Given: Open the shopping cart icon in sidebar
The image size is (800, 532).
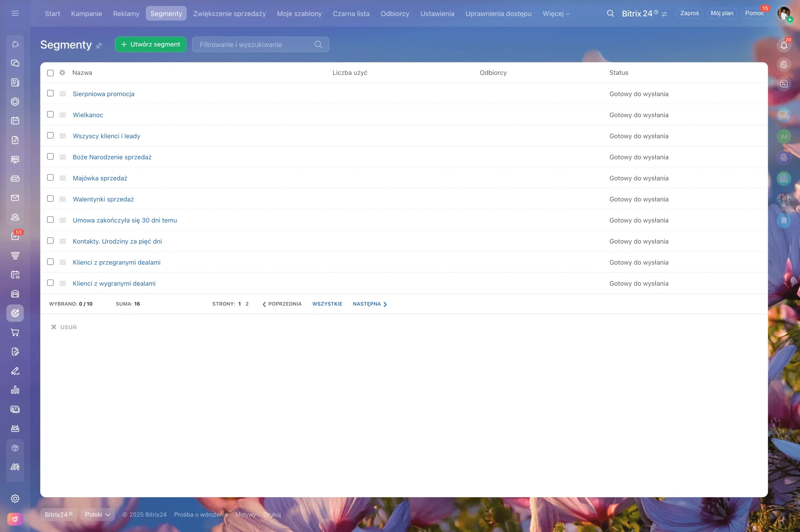Looking at the screenshot, I should click(15, 333).
